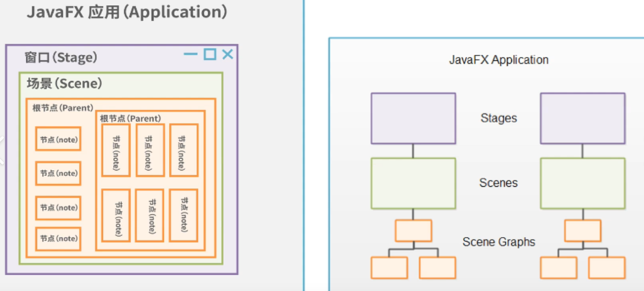
Task: Click the right purple Stage box
Action: click(x=583, y=118)
